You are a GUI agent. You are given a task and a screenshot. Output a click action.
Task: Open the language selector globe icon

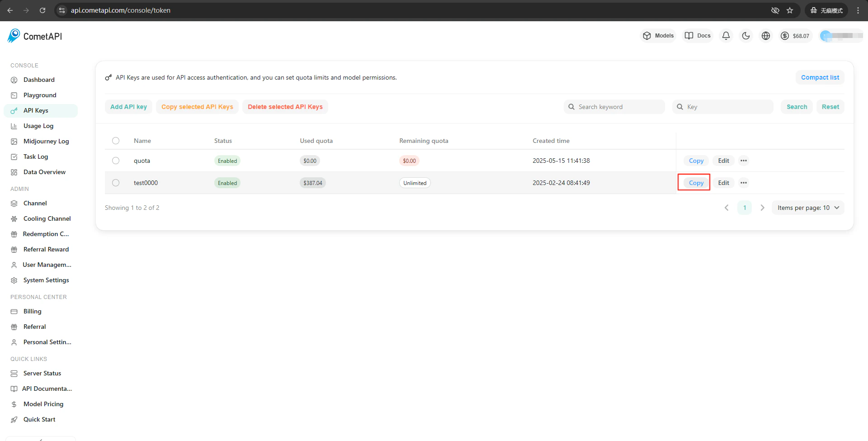coord(765,35)
